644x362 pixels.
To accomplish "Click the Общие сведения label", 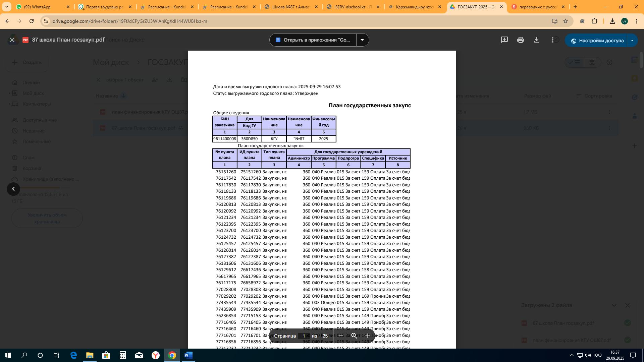I will click(231, 113).
